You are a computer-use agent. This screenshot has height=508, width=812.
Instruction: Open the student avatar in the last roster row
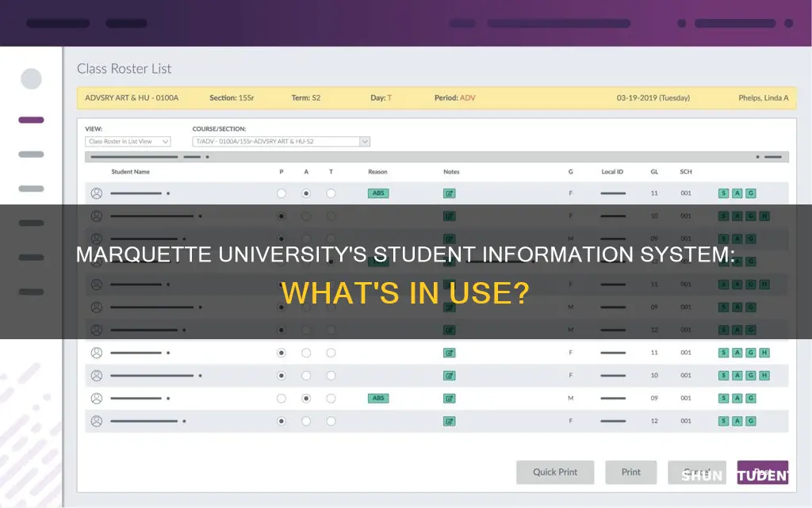[x=96, y=421]
